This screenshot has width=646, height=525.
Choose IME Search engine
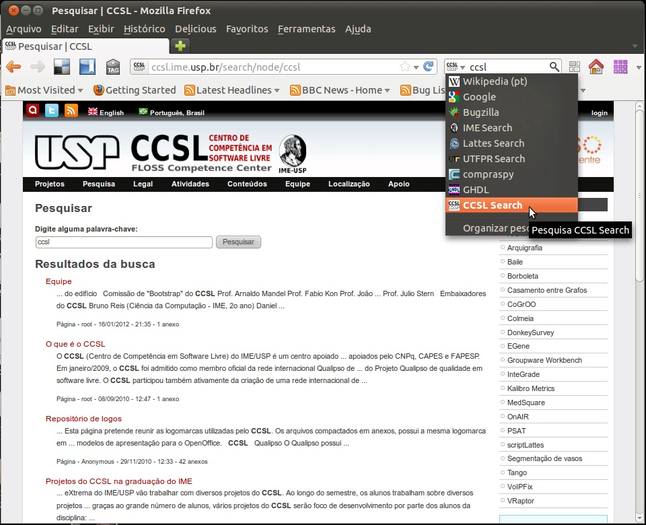(x=511, y=128)
